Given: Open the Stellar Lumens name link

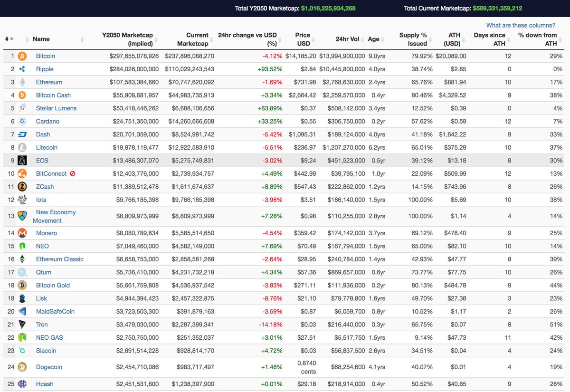Looking at the screenshot, I should [x=56, y=108].
